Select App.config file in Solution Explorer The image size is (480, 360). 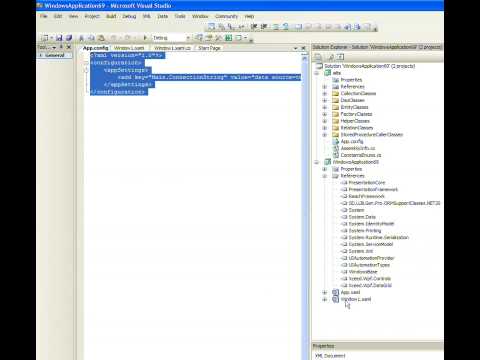pyautogui.click(x=352, y=141)
